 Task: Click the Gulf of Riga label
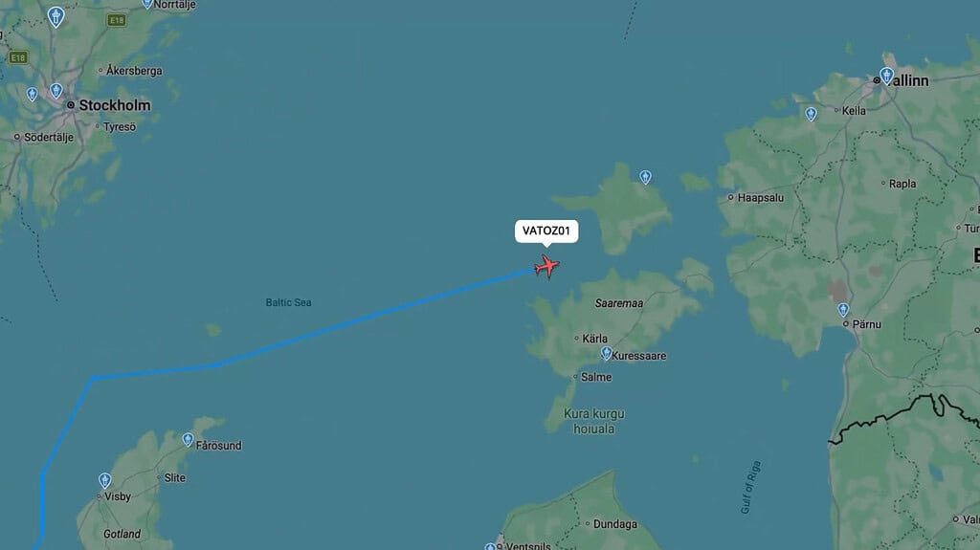[750, 488]
